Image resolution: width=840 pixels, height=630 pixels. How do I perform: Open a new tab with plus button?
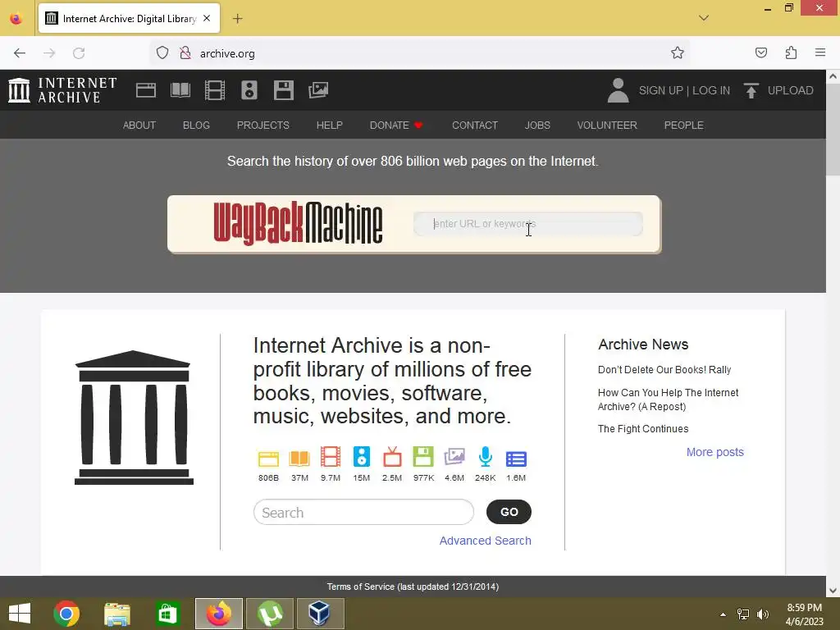click(237, 19)
